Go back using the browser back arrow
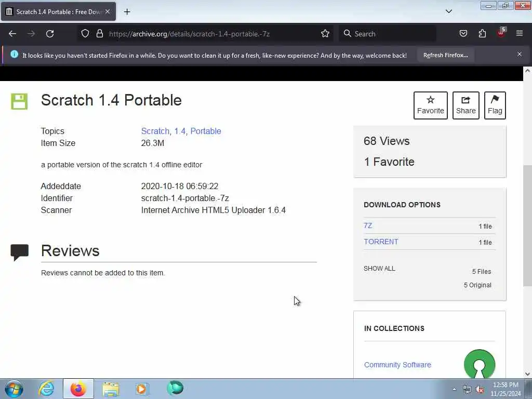Image resolution: width=532 pixels, height=399 pixels. point(12,34)
